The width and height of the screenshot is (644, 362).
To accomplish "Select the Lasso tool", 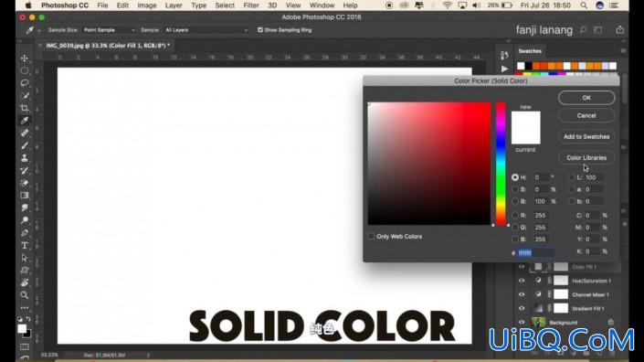I will tap(25, 83).
